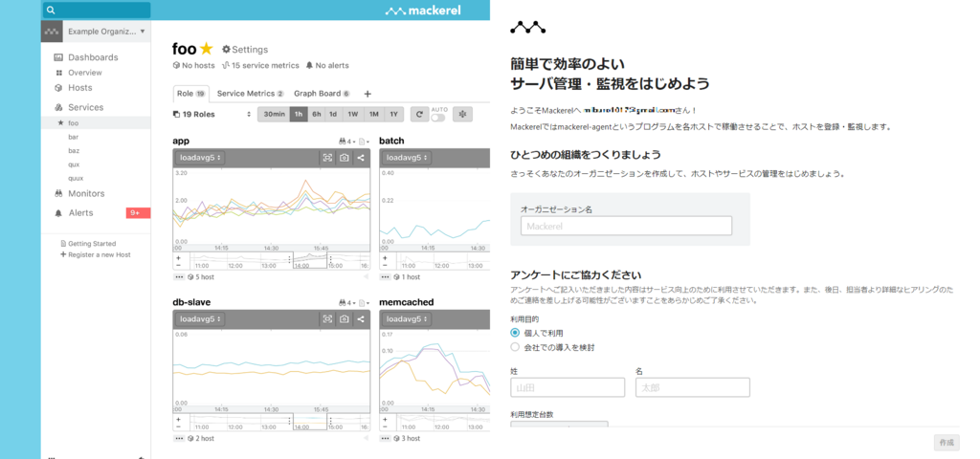The image size is (980, 459).
Task: Open foo service Settings gear
Action: click(x=245, y=50)
